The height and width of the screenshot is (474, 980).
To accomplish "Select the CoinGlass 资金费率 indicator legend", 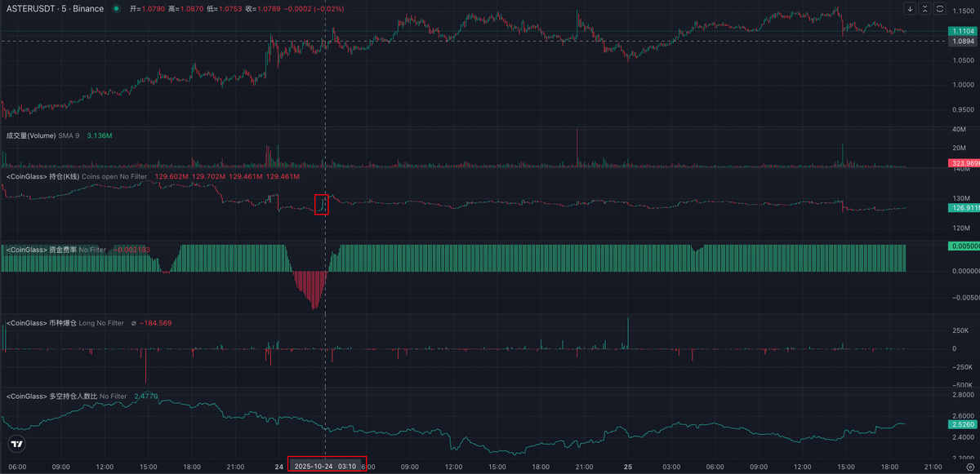I will pos(56,249).
